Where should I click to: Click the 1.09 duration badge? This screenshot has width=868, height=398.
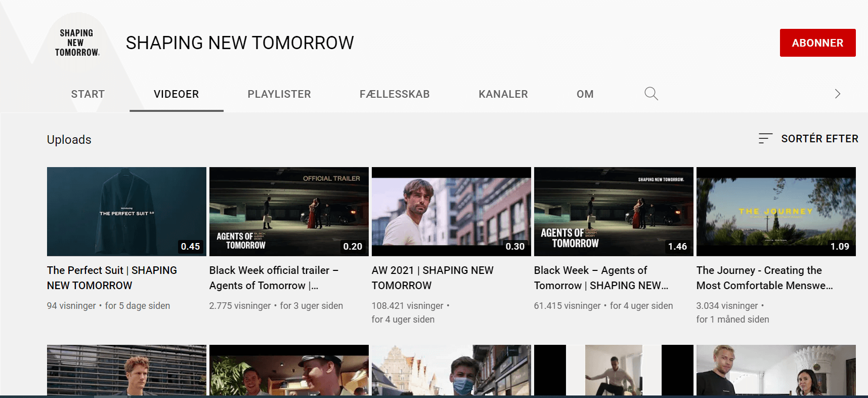(840, 247)
